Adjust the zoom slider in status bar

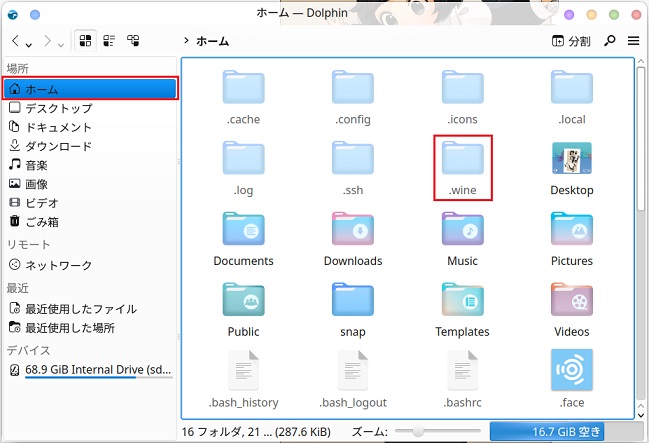tap(418, 431)
